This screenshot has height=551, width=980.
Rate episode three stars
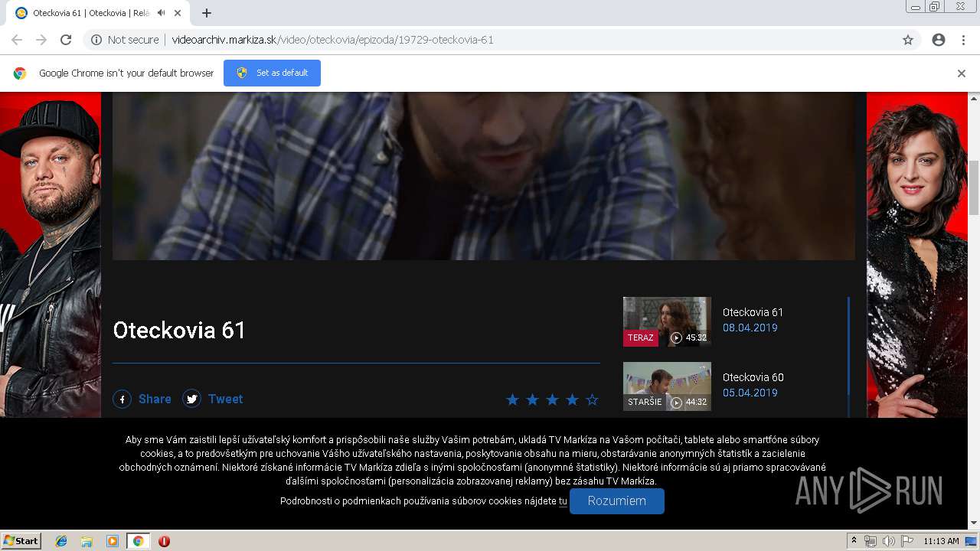point(552,399)
